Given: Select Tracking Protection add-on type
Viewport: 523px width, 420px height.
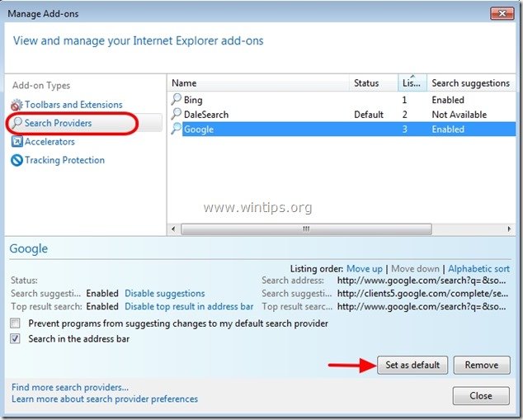Looking at the screenshot, I should click(64, 160).
